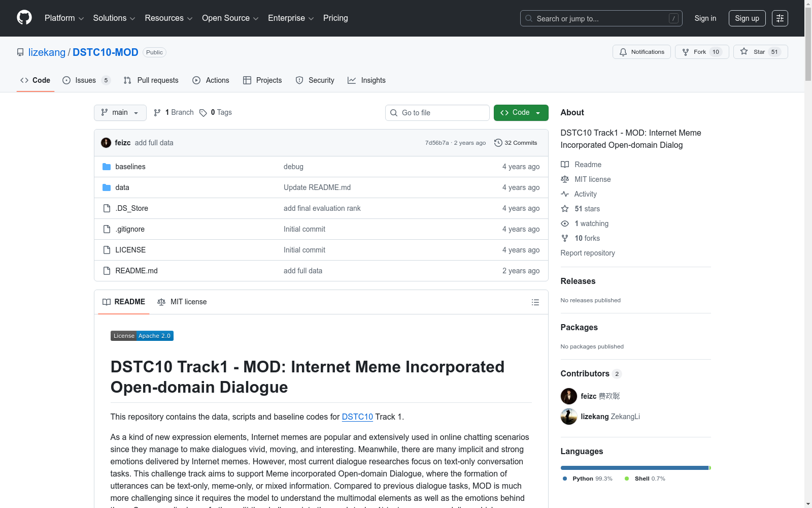Open the Security tab
This screenshot has height=508, width=812.
315,80
